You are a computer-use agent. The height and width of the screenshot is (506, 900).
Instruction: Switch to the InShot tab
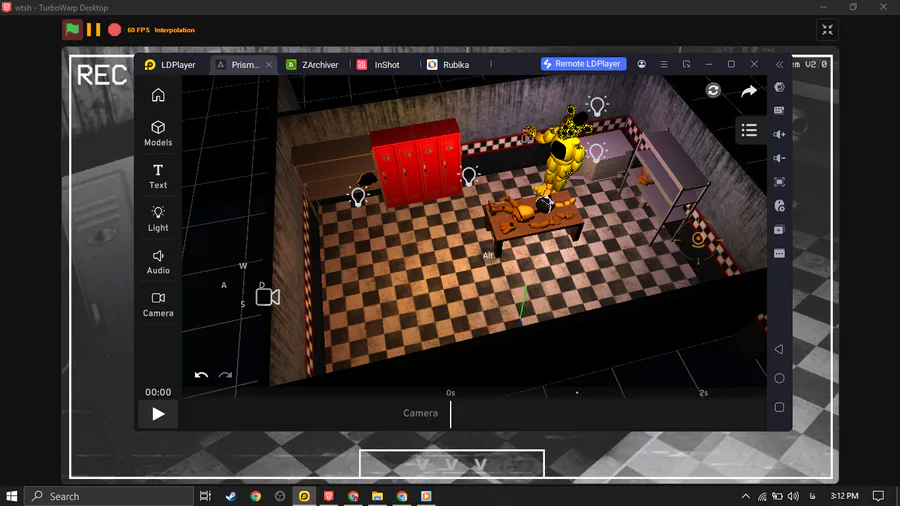pyautogui.click(x=379, y=64)
